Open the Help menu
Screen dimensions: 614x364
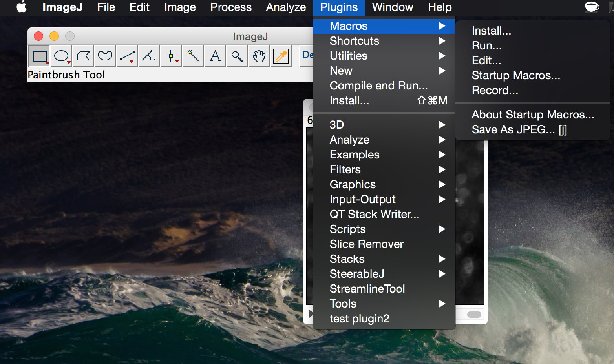click(440, 7)
